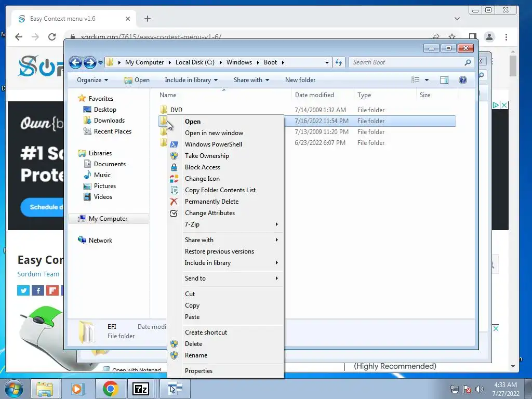
Task: Click the Chrome page scrollbar
Action: tap(513, 66)
